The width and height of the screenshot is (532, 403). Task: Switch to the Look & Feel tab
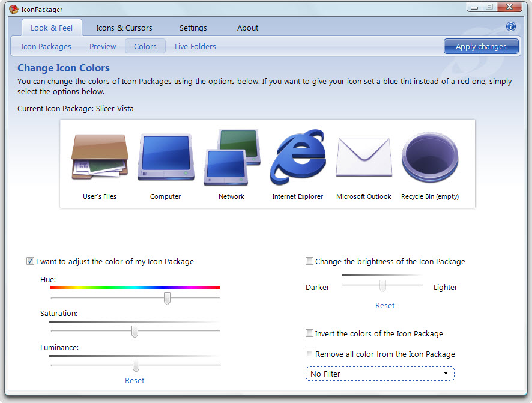point(52,28)
